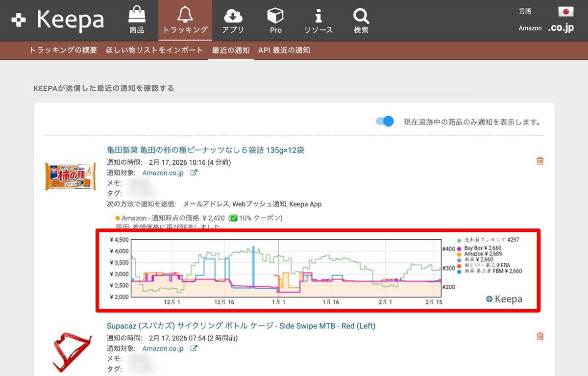Go to トラッキングの概要 tab
The height and width of the screenshot is (376, 588).
(63, 50)
